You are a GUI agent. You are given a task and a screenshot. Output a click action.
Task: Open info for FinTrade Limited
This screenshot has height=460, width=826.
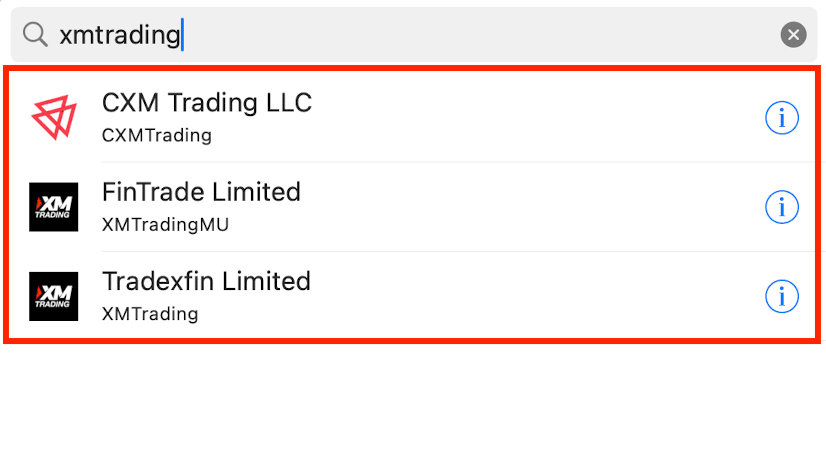782,207
